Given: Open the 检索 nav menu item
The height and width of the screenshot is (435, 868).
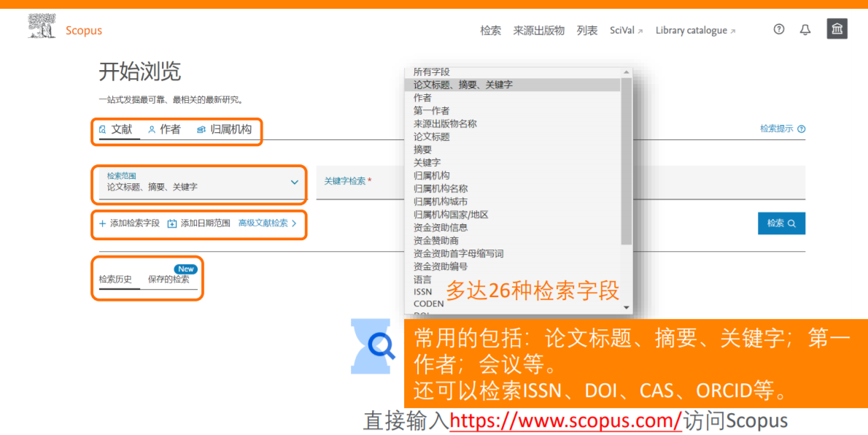Looking at the screenshot, I should click(490, 31).
